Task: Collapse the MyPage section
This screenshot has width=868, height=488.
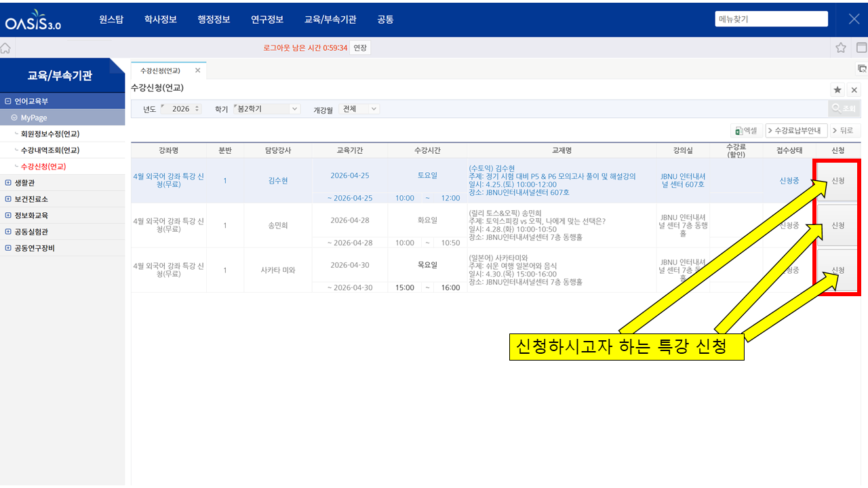Action: 14,117
